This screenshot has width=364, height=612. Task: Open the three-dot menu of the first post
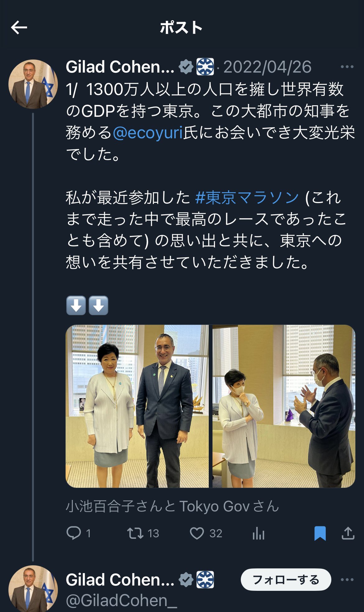tap(347, 67)
